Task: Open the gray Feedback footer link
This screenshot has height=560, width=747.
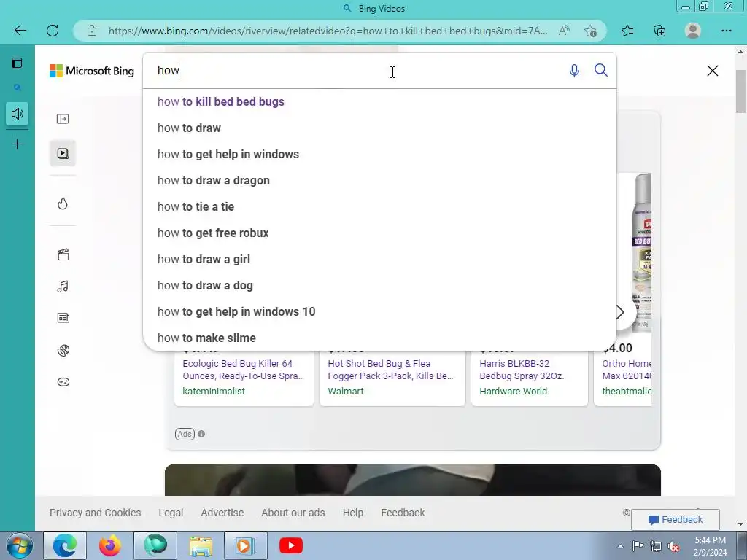Action: 403,513
